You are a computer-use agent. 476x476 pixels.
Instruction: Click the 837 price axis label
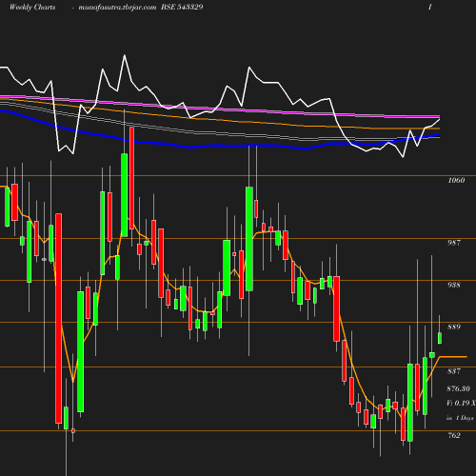coord(454,371)
